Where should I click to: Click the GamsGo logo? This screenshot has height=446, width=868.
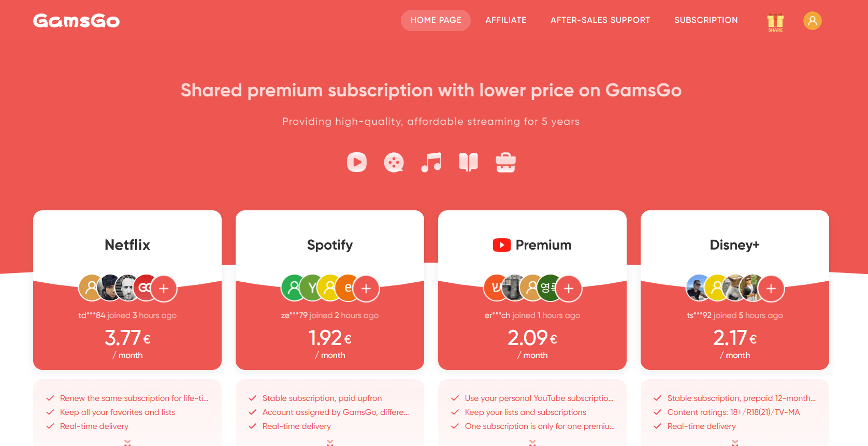(x=76, y=21)
